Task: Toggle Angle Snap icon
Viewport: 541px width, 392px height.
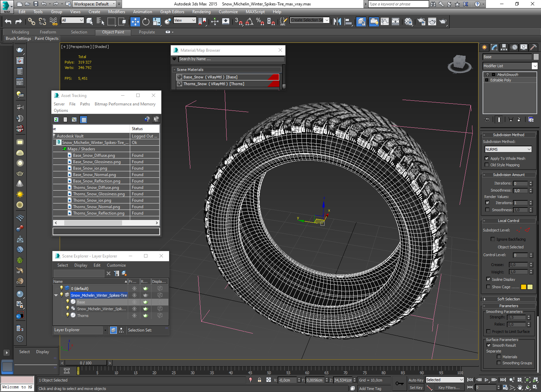Action: click(250, 22)
